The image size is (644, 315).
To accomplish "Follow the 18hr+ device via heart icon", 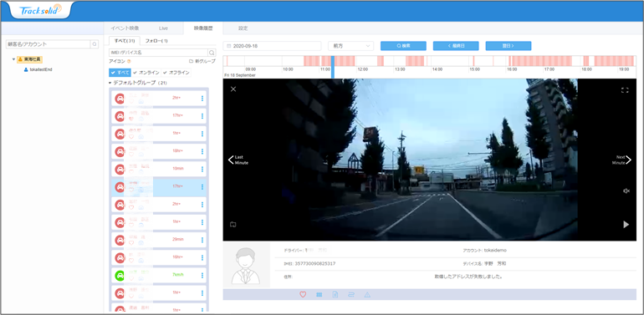I will coord(131,155).
